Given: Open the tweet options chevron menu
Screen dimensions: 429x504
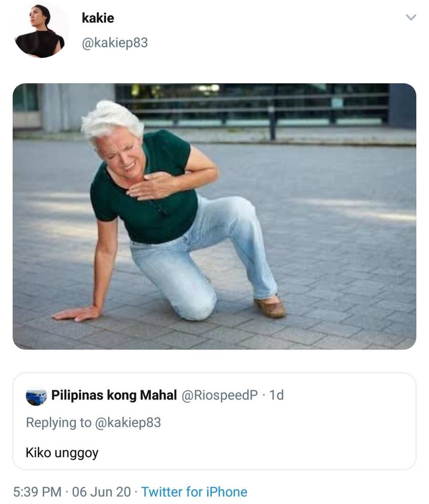Looking at the screenshot, I should (x=411, y=17).
